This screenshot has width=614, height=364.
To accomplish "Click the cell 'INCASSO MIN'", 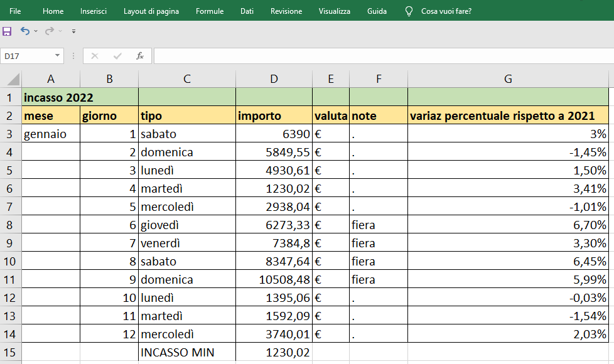I will (187, 352).
